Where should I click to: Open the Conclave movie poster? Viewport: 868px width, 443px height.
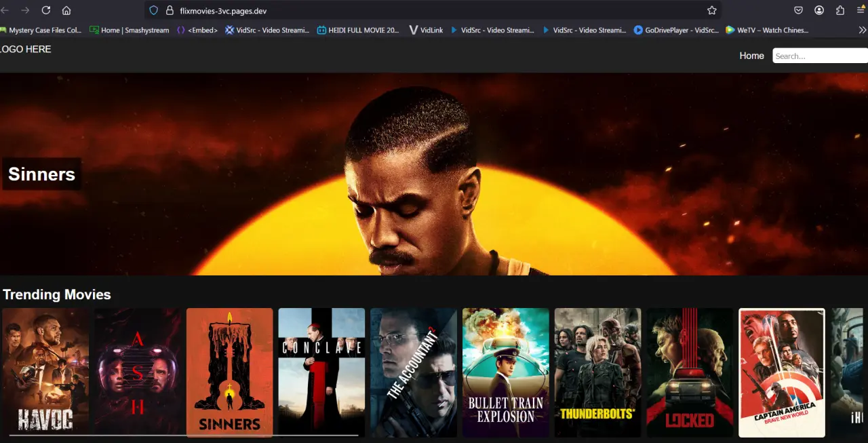(321, 372)
